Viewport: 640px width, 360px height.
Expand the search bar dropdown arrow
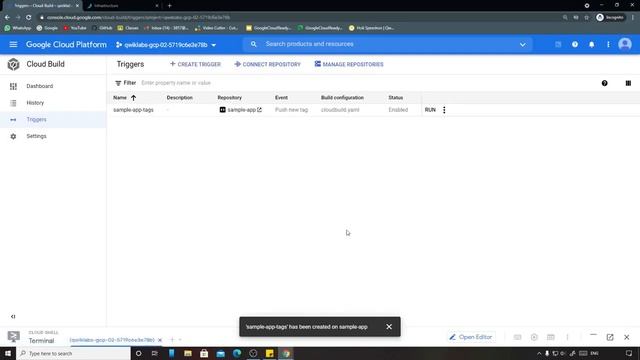522,44
